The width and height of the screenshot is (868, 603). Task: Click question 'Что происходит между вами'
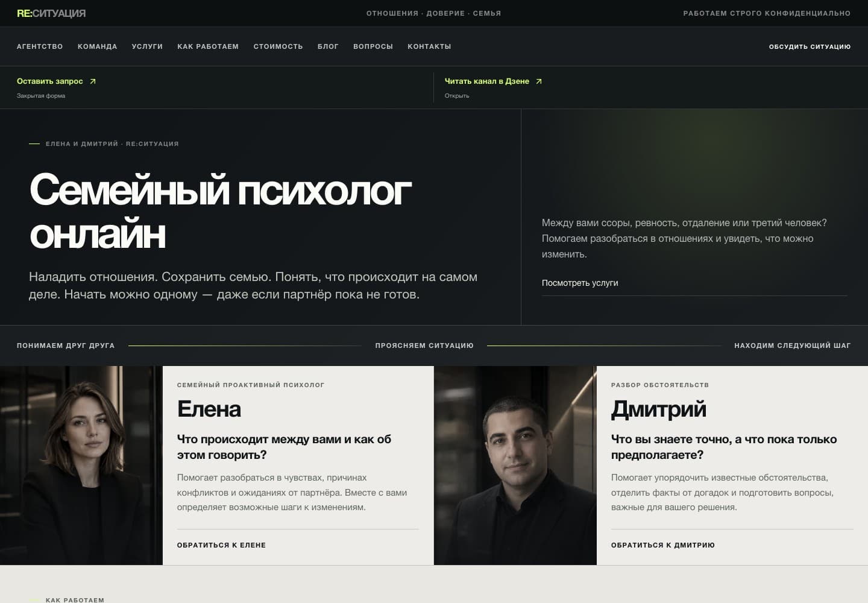click(x=284, y=447)
